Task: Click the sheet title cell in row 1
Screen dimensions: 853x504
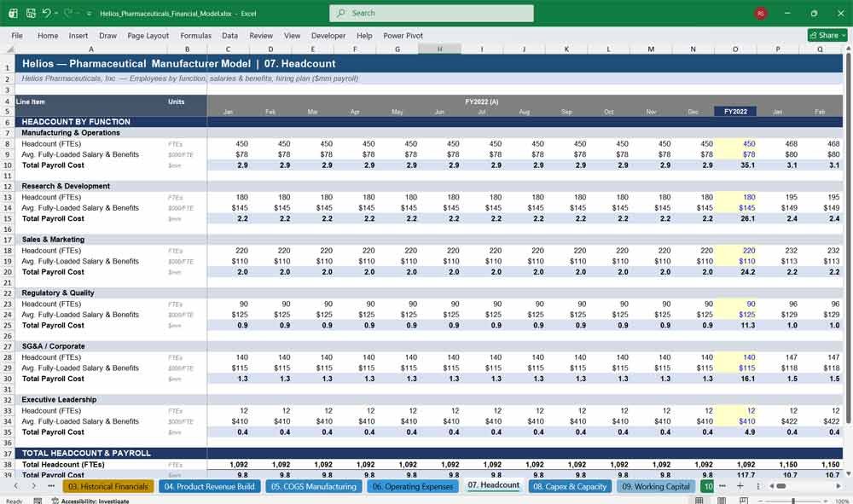Action: 178,64
